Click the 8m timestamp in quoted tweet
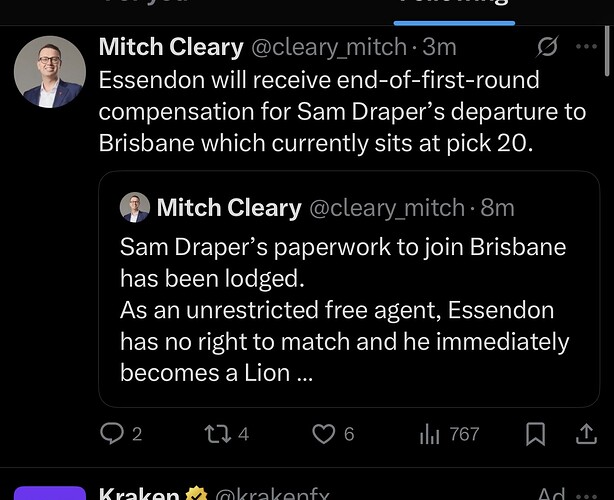 click(496, 208)
